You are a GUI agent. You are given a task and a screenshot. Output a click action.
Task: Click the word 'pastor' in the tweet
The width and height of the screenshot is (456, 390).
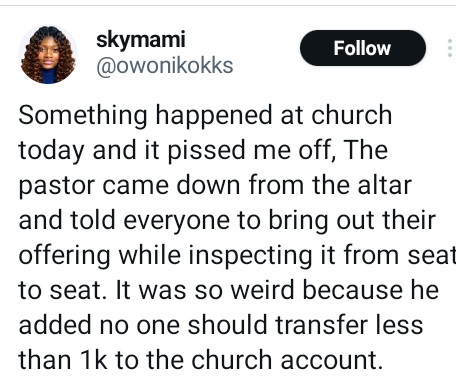(57, 186)
